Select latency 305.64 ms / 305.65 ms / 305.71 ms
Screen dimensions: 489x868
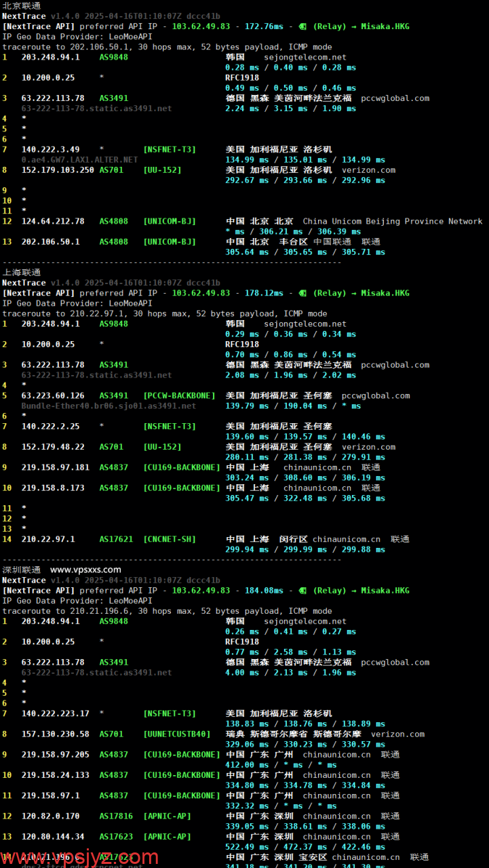[305, 252]
